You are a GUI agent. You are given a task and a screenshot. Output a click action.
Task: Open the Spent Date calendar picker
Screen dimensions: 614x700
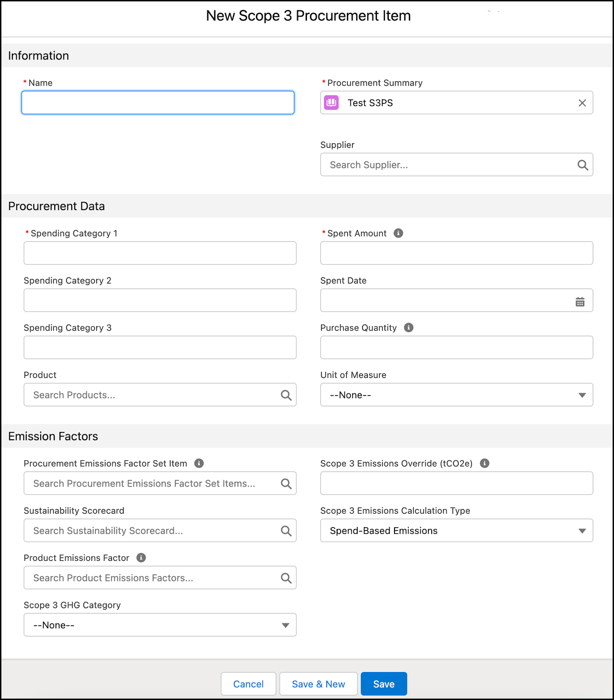click(x=580, y=301)
